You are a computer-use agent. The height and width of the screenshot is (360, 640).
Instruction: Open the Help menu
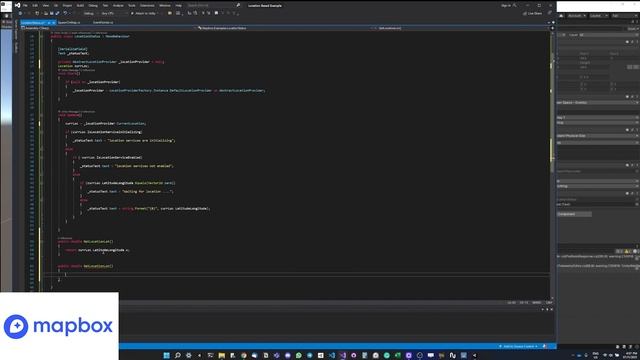click(178, 6)
